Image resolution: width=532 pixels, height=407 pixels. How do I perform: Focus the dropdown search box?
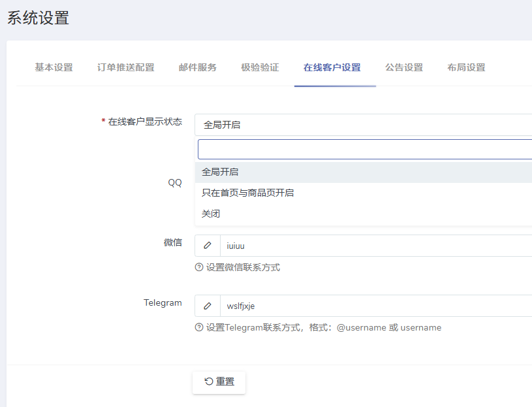coord(364,149)
